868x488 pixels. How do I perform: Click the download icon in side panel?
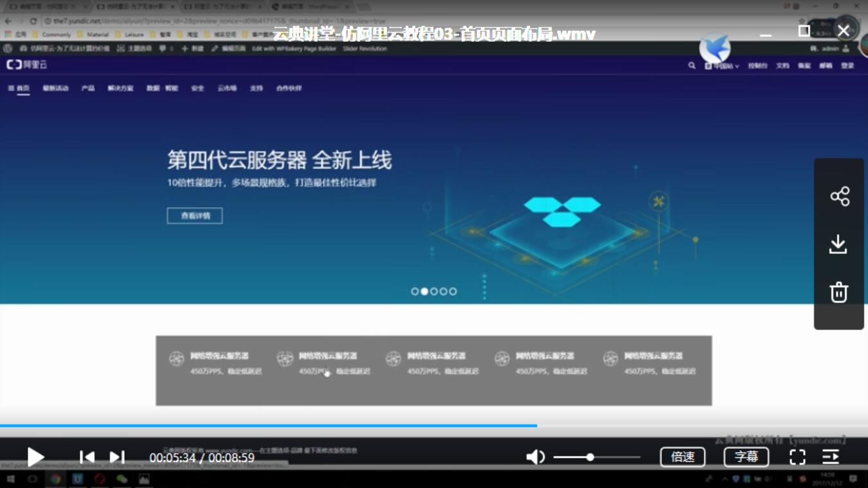tap(838, 244)
